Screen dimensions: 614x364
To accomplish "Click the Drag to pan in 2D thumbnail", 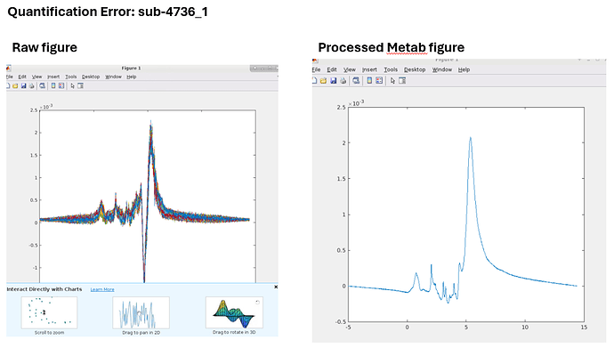I will click(x=141, y=312).
